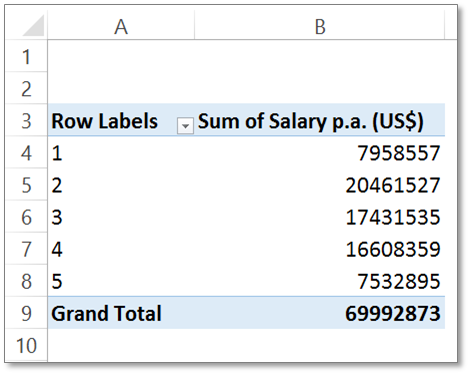Viewport: 469px width, 374px height.
Task: Select the Grand Total label cell
Action: click(x=121, y=313)
